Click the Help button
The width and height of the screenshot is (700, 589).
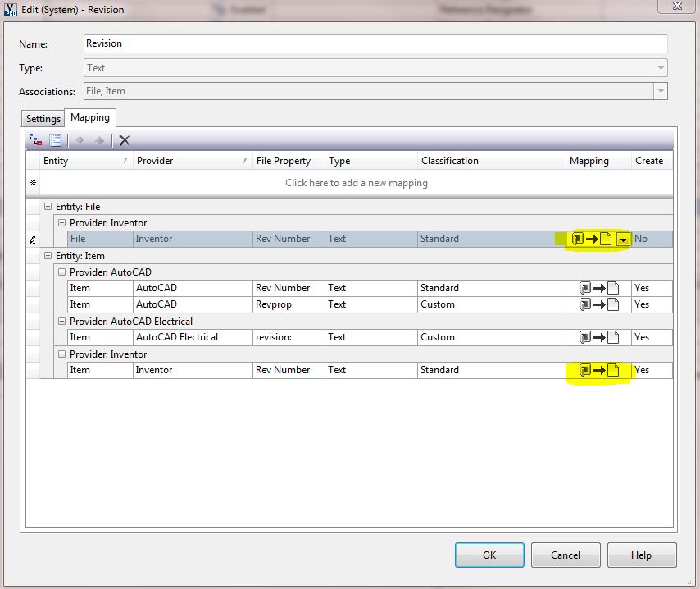click(642, 555)
